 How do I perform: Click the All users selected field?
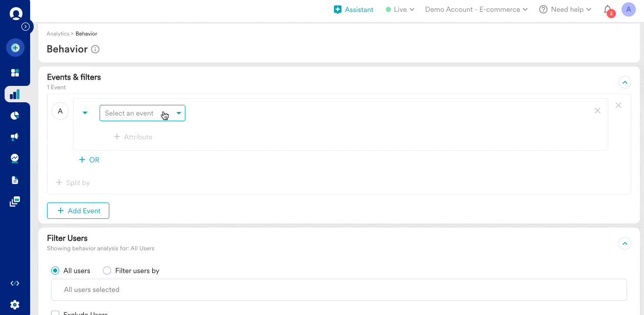[x=339, y=289]
